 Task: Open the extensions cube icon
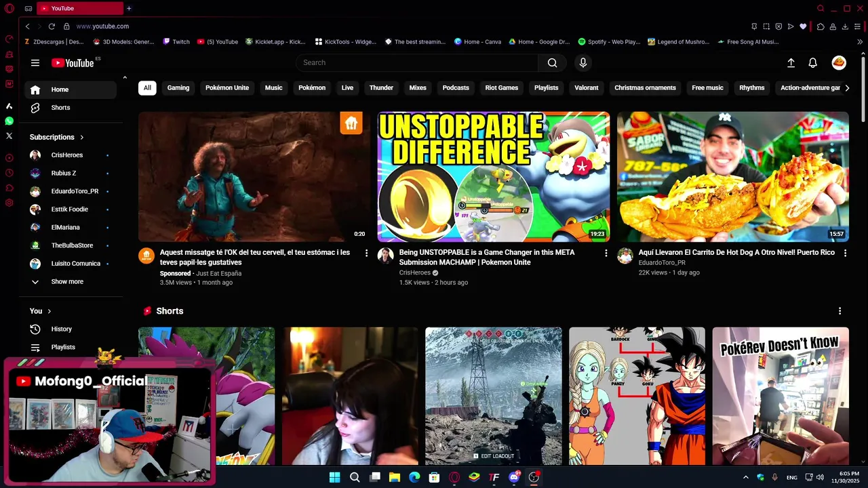821,26
